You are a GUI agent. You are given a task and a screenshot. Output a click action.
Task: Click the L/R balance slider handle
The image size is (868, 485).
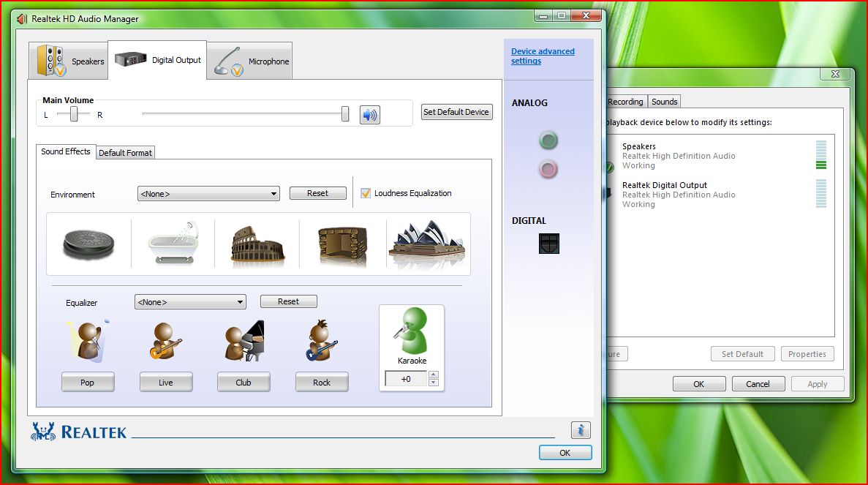(74, 115)
